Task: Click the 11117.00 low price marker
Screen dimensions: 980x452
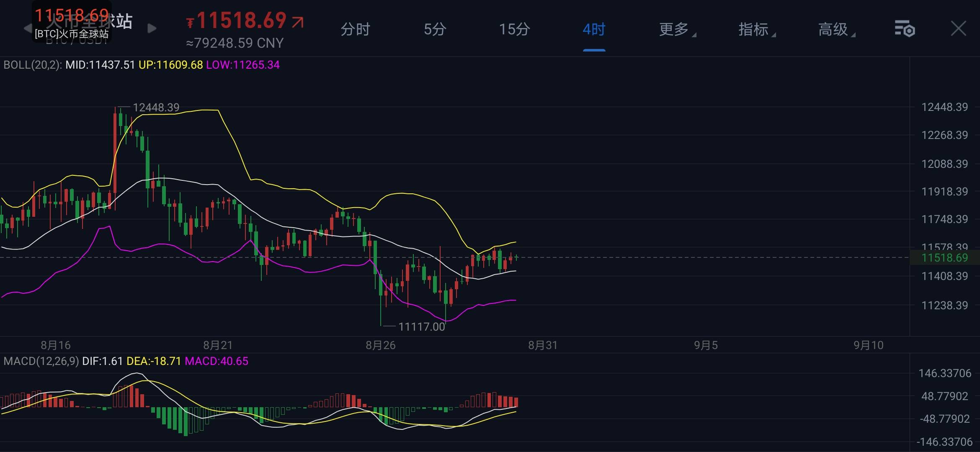Action: tap(421, 327)
